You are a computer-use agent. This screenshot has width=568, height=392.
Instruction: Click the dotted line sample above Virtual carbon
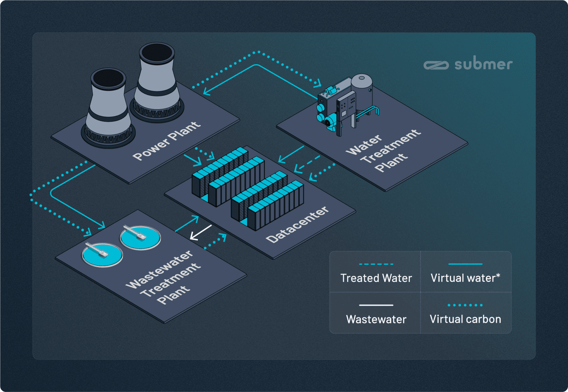(465, 305)
